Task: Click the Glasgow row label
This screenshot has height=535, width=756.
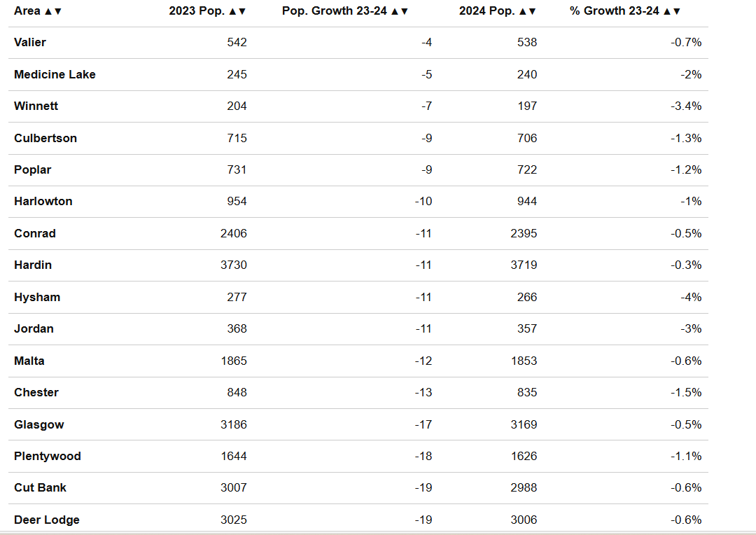Action: pos(38,424)
